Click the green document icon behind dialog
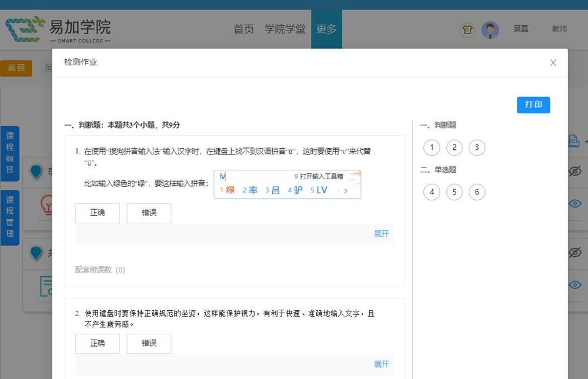 (46, 286)
